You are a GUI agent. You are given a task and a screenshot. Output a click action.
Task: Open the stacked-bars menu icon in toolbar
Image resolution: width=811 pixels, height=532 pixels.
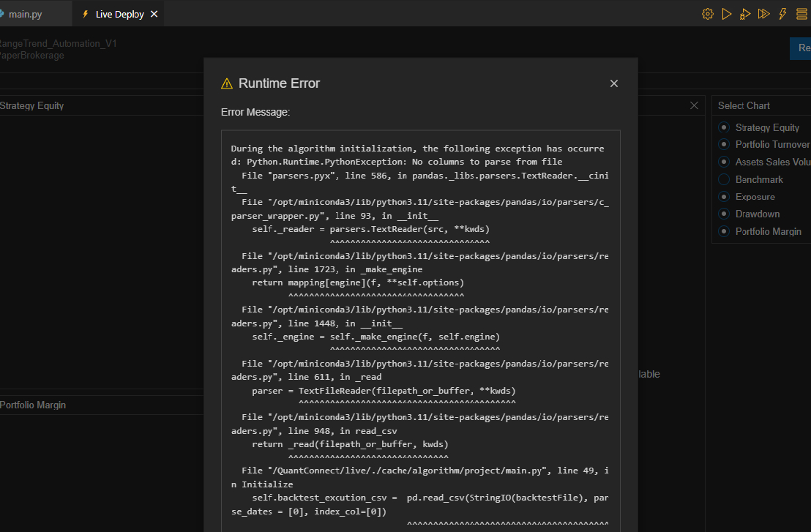click(801, 14)
